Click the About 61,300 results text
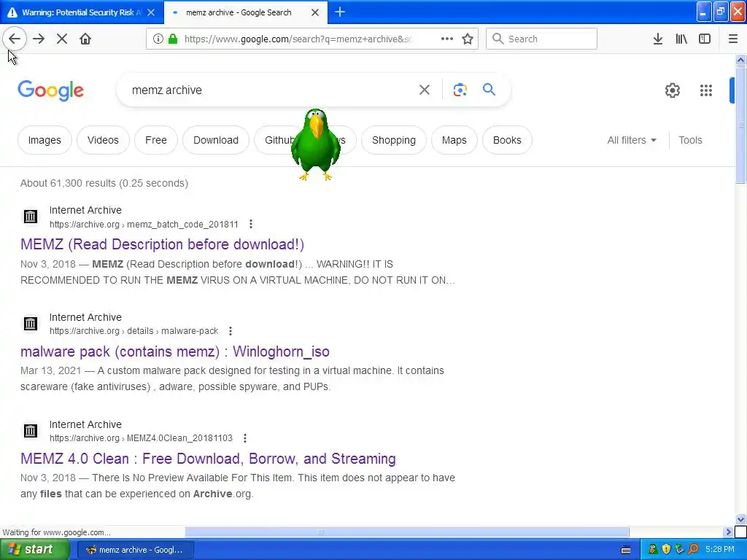Screen dimensions: 747x560 (104, 183)
